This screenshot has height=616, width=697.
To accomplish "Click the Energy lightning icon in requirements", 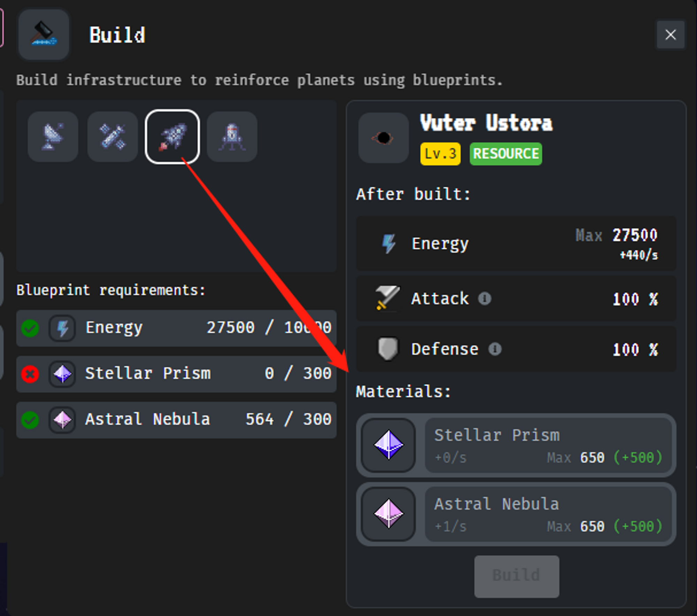I will [62, 328].
